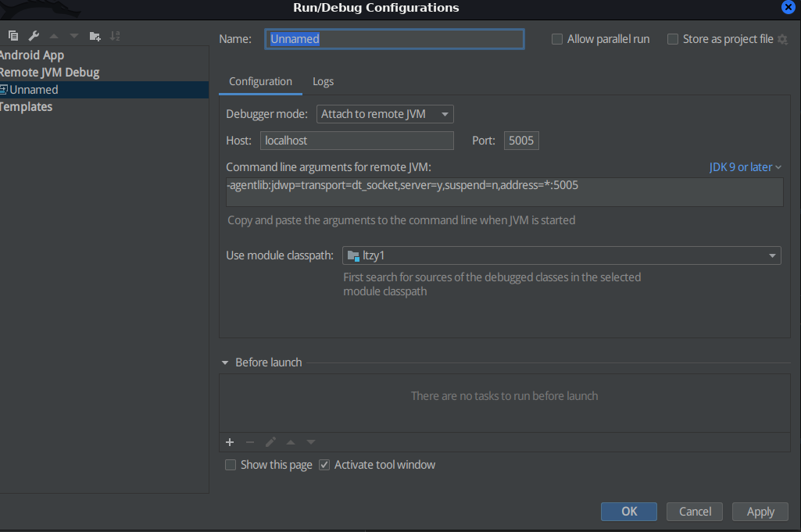
Task: Create a new folder with folder icon
Action: pyautogui.click(x=95, y=36)
